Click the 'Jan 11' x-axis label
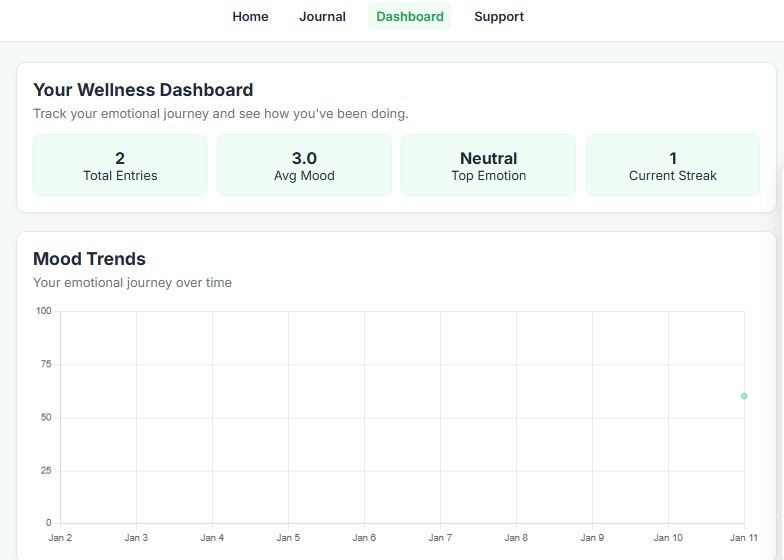784x560 pixels. [744, 538]
